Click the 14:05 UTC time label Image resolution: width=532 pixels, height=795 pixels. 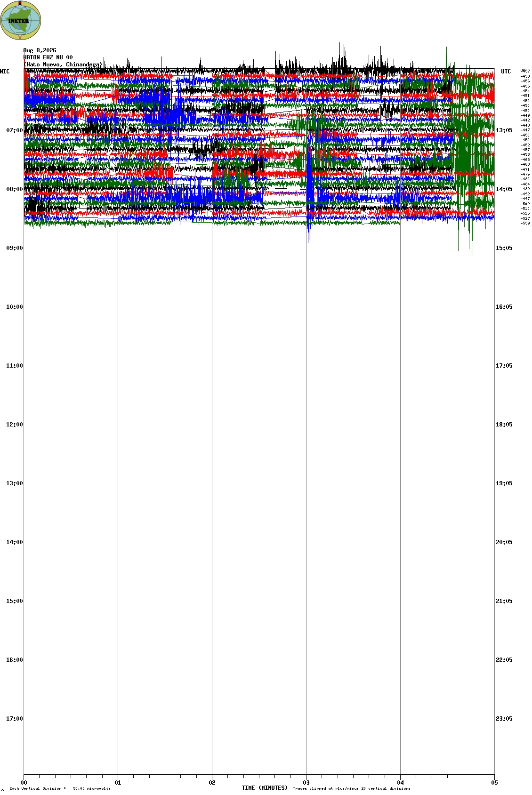pyautogui.click(x=504, y=189)
